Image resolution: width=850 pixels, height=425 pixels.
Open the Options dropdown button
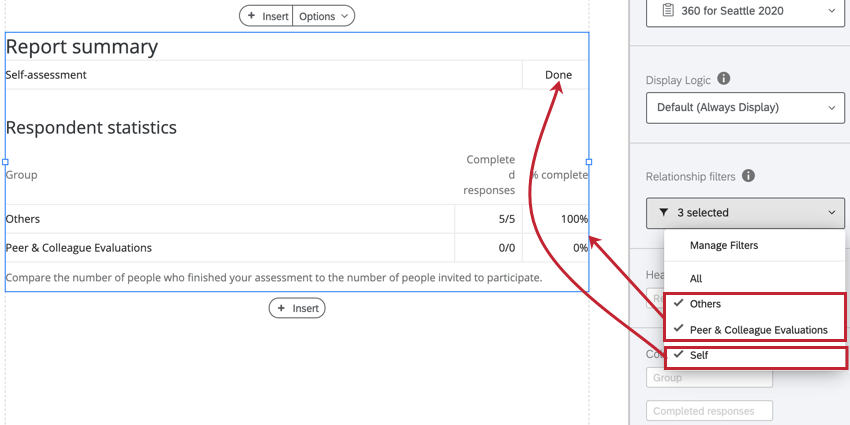pos(324,16)
